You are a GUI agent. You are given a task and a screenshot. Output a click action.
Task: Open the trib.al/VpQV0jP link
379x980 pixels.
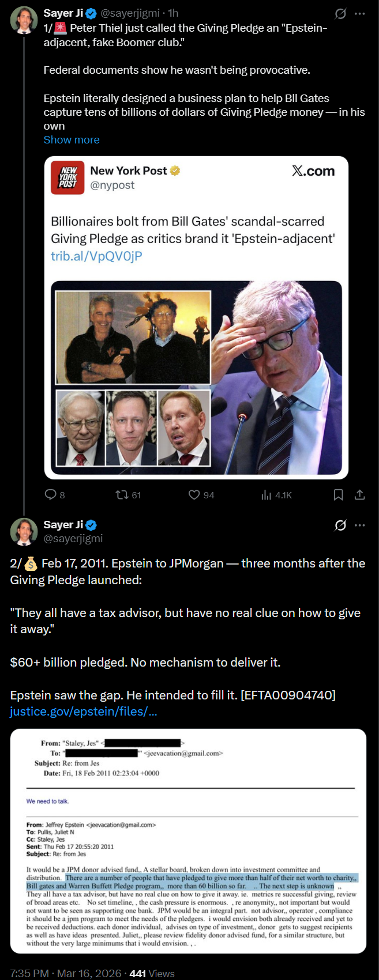tap(96, 256)
